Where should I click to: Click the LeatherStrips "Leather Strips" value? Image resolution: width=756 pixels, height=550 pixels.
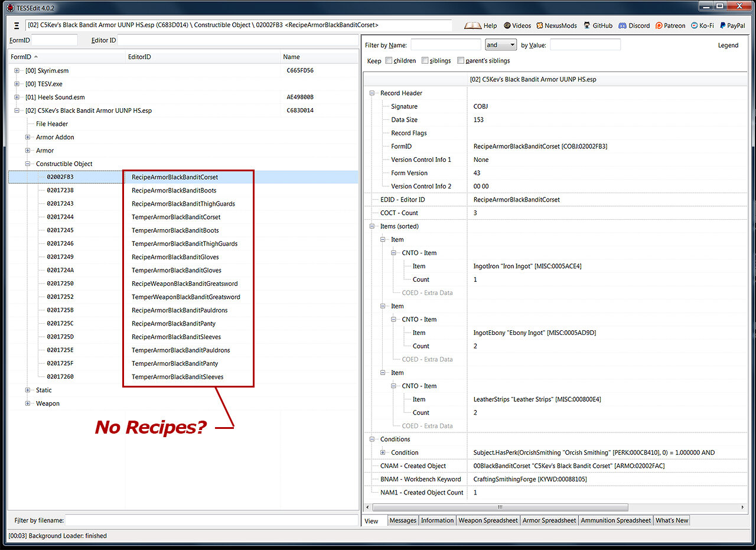coord(537,399)
